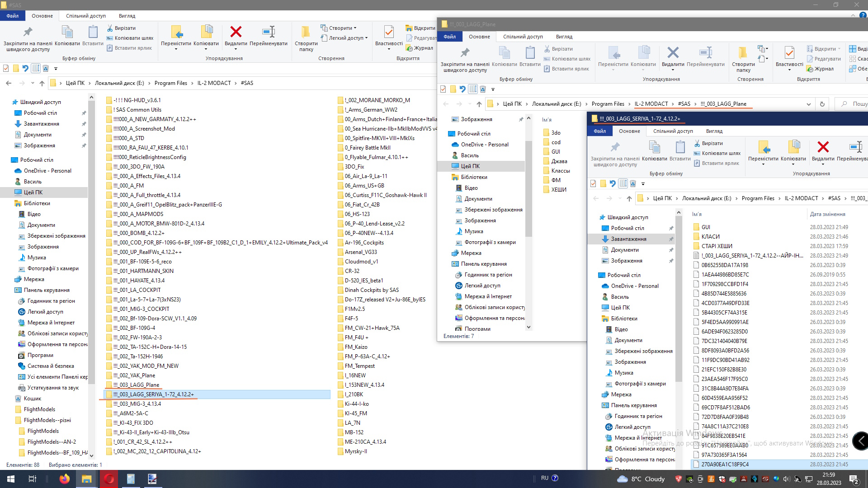Open the blue Файл menu in main window
Viewport: 868px width, 488px height.
(x=13, y=16)
